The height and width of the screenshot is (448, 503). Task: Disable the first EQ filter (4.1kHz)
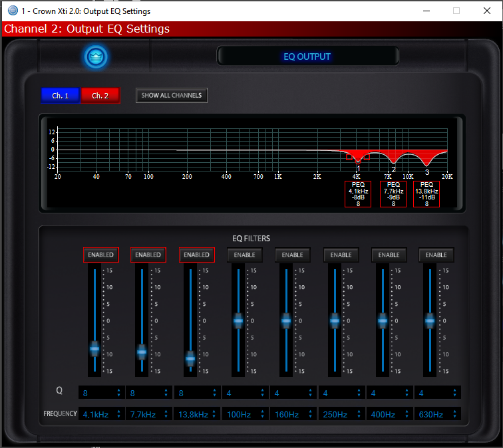click(100, 255)
